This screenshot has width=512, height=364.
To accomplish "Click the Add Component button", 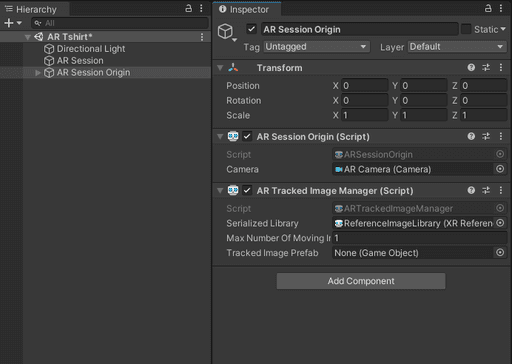I will coord(361,281).
